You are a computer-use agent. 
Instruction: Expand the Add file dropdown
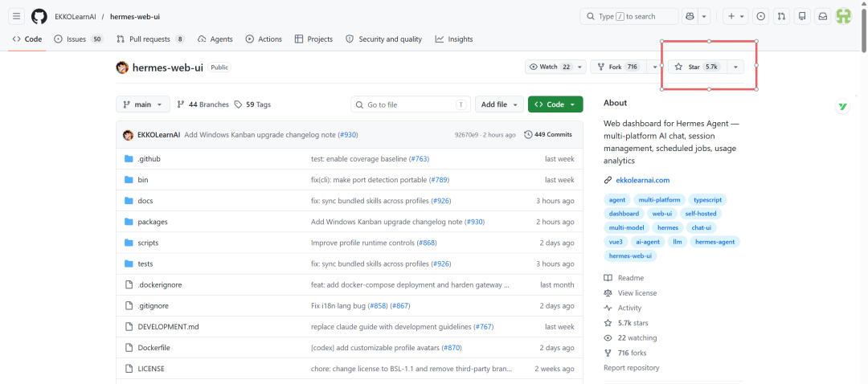pyautogui.click(x=499, y=104)
